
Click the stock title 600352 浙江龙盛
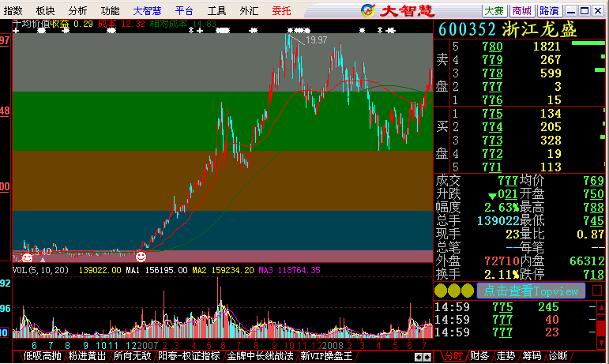click(508, 29)
